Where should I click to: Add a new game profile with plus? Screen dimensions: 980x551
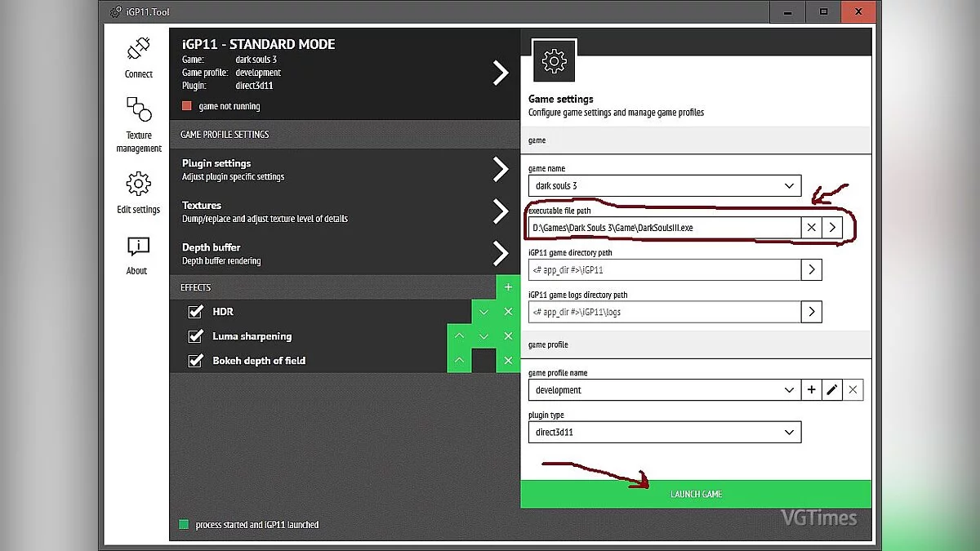811,390
